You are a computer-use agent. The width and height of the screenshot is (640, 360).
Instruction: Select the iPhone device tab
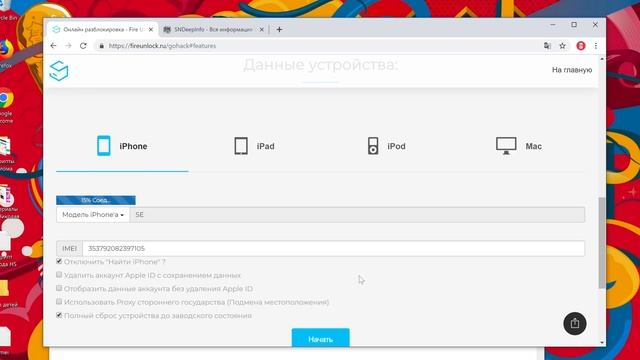(122, 146)
